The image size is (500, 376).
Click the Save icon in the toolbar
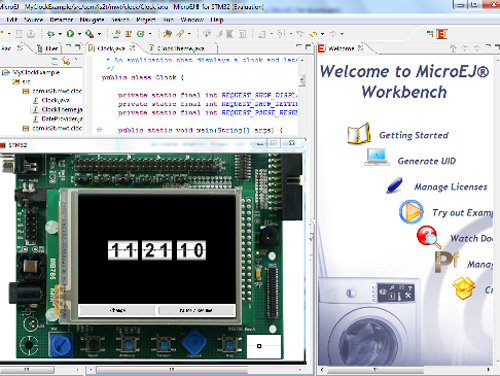pos(19,34)
